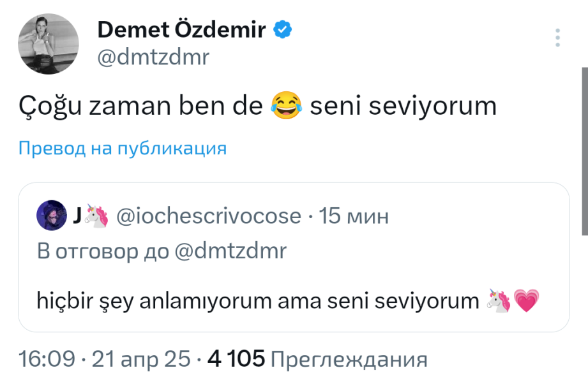Translate post via "Превод на публикация"
Viewport: 588px width, 375px height.
point(123,149)
